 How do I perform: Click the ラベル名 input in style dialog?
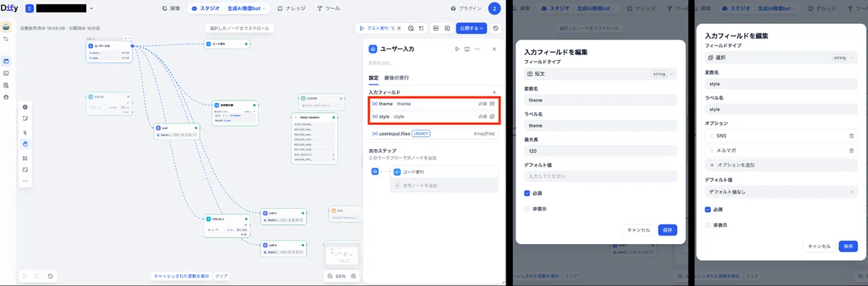(781, 109)
